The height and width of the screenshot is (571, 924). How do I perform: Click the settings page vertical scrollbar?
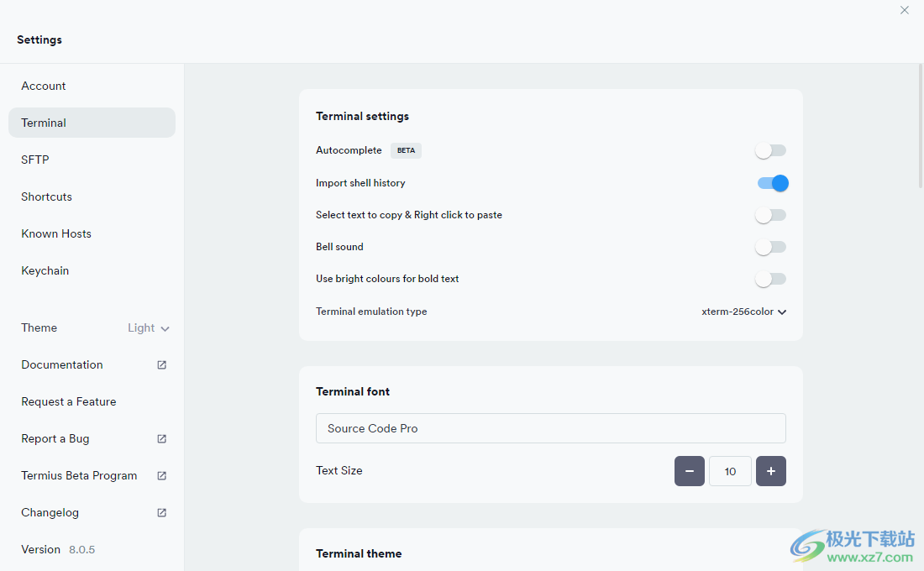point(921,126)
